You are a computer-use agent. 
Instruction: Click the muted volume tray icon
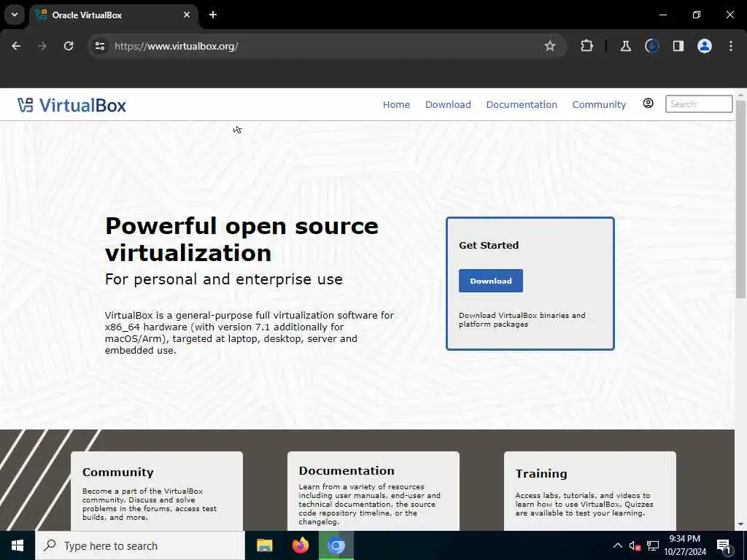(x=635, y=546)
